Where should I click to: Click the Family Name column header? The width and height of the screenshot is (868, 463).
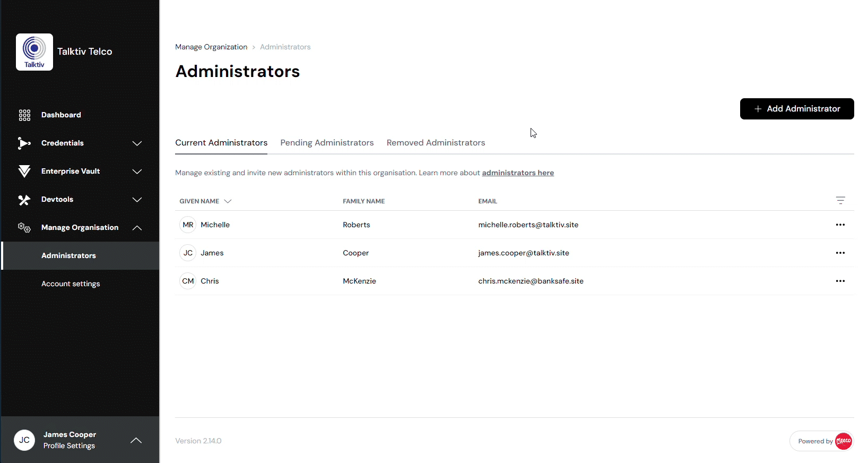(363, 201)
